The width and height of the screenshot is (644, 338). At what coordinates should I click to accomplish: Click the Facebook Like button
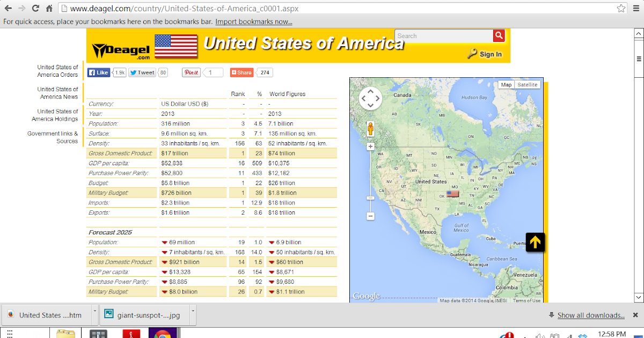(99, 72)
